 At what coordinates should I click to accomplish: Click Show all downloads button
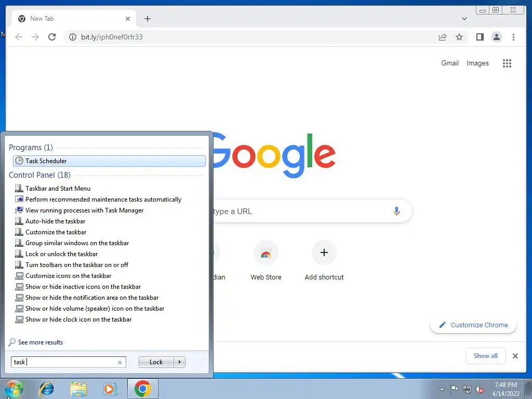(x=486, y=356)
